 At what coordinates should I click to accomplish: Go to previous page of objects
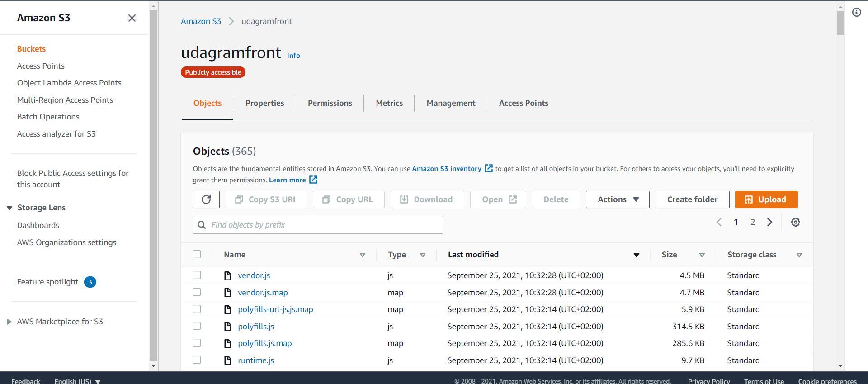(719, 222)
